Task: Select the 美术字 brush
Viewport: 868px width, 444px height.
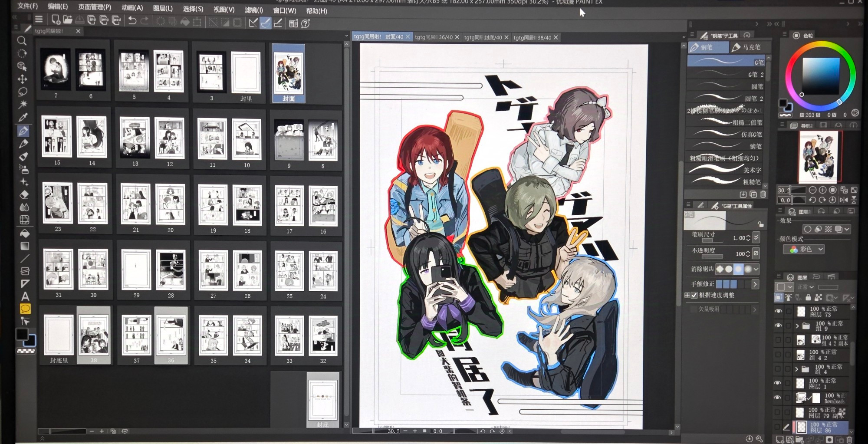Action: pos(725,170)
